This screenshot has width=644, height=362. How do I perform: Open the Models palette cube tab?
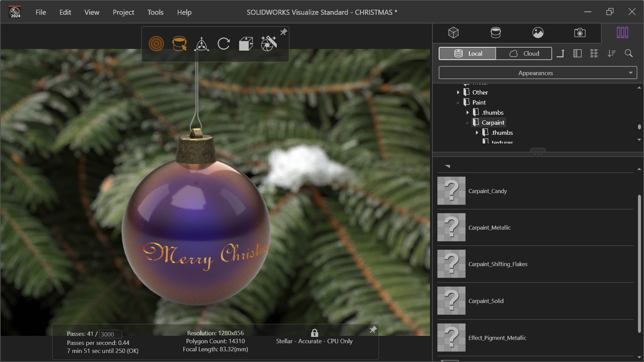pos(453,33)
